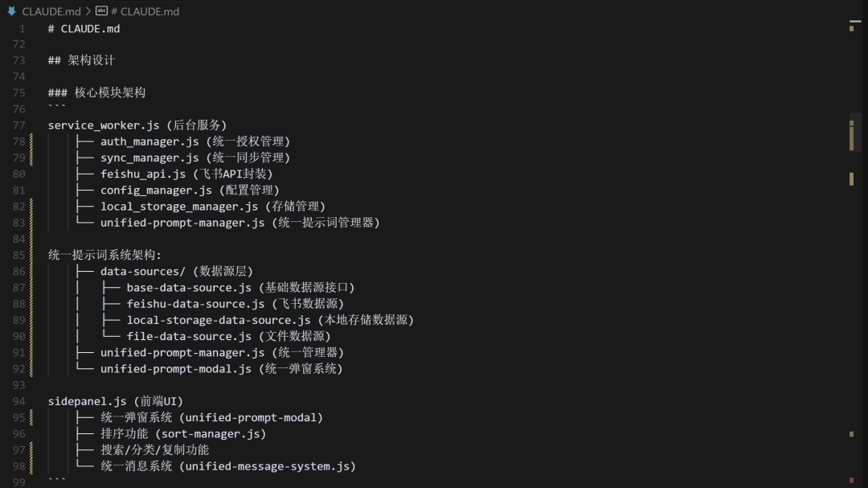Viewport: 868px width, 488px height.
Task: Click the symbol icon before # CLAUDE.md breadcrumb
Action: click(101, 11)
